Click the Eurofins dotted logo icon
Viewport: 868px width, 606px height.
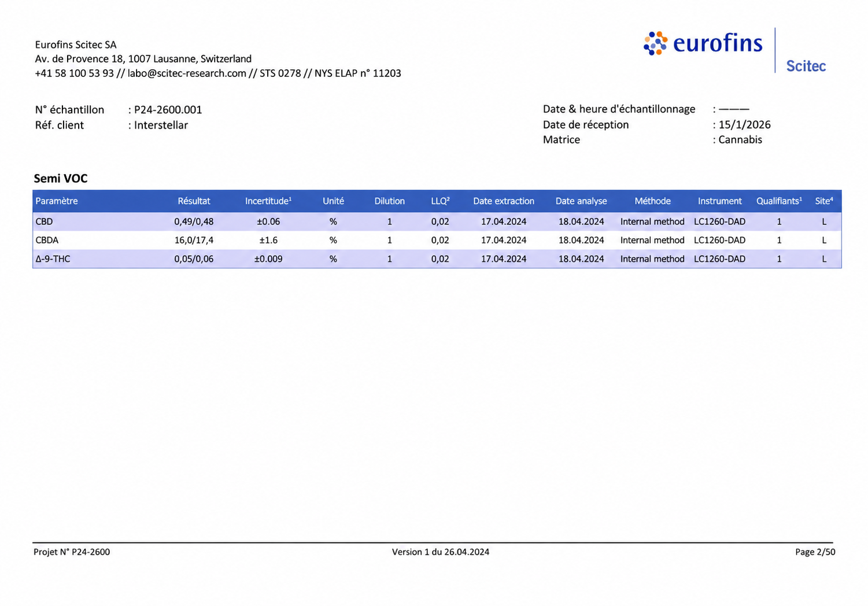click(656, 43)
